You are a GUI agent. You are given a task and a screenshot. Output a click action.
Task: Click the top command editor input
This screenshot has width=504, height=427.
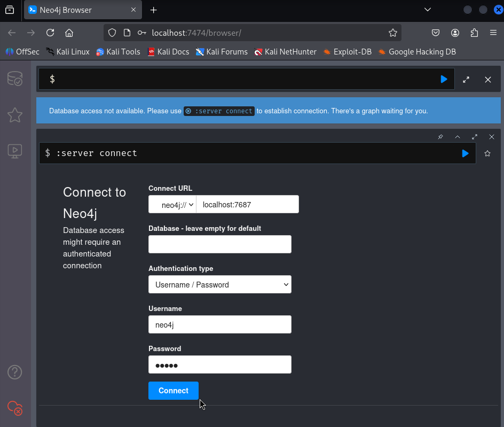click(246, 79)
